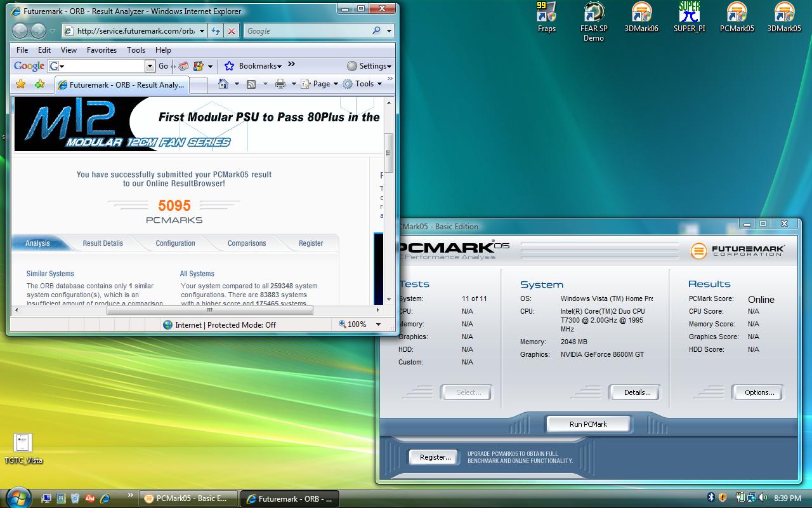812x508 pixels.
Task: Print the page with the printer icon
Action: tap(280, 84)
